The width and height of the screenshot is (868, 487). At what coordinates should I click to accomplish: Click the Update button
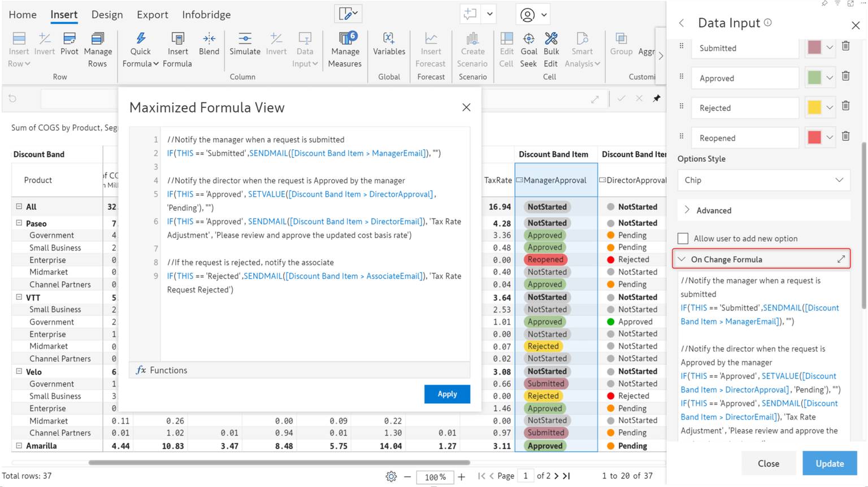(x=829, y=463)
